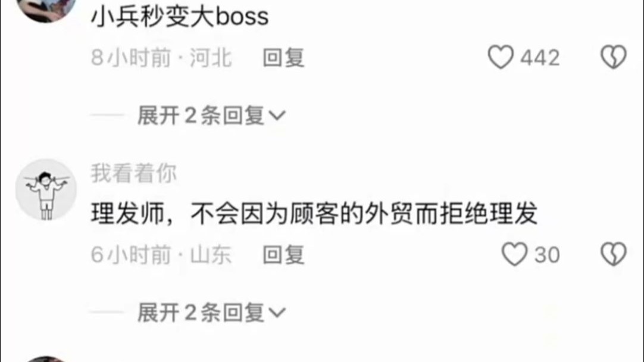Open the partially visible bottom avatar
The height and width of the screenshot is (362, 644).
[x=46, y=359]
